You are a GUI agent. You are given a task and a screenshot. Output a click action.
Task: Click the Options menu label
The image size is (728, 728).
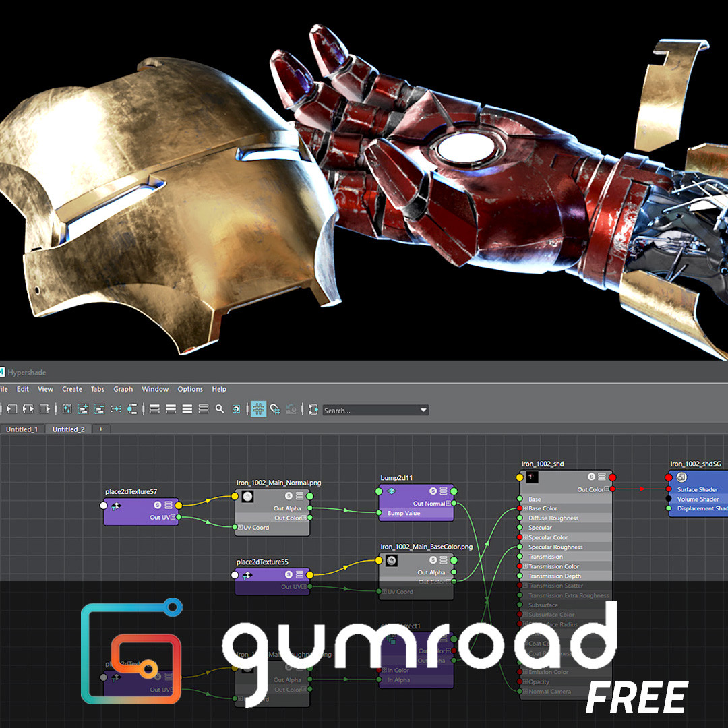[x=190, y=389]
